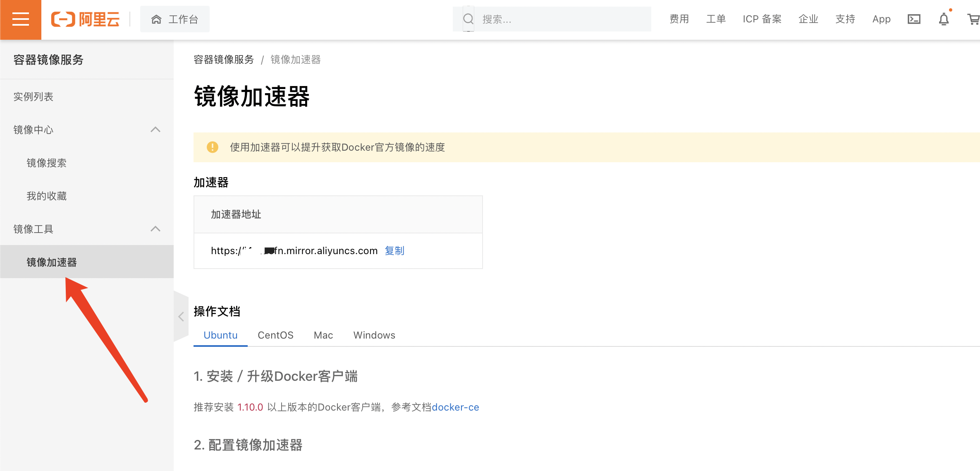Open the 企业 enterprise menu

(x=808, y=19)
